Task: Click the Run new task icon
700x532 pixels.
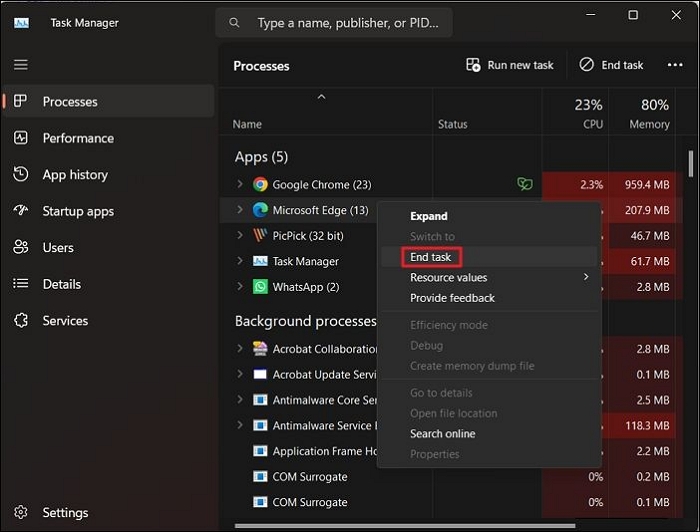Action: pos(474,65)
